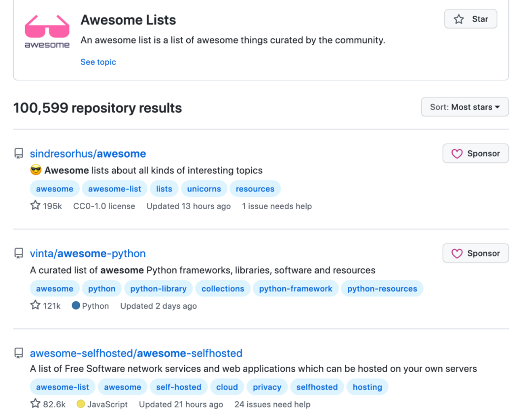Image resolution: width=532 pixels, height=417 pixels.
Task: Open the Sort: Most stars dropdown
Action: 465,107
